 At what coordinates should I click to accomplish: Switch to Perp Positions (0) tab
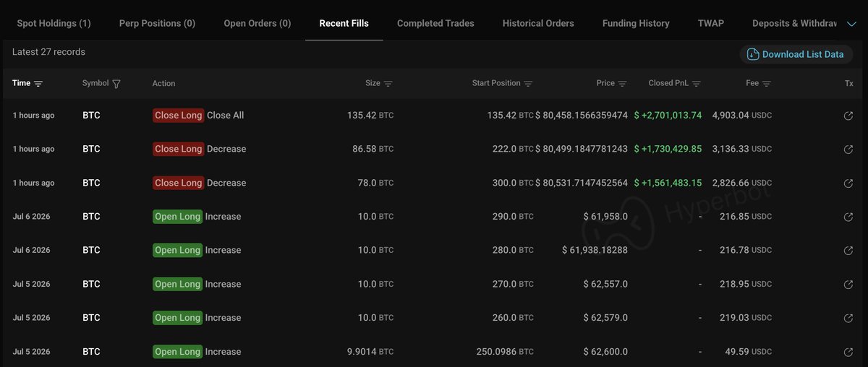(157, 23)
